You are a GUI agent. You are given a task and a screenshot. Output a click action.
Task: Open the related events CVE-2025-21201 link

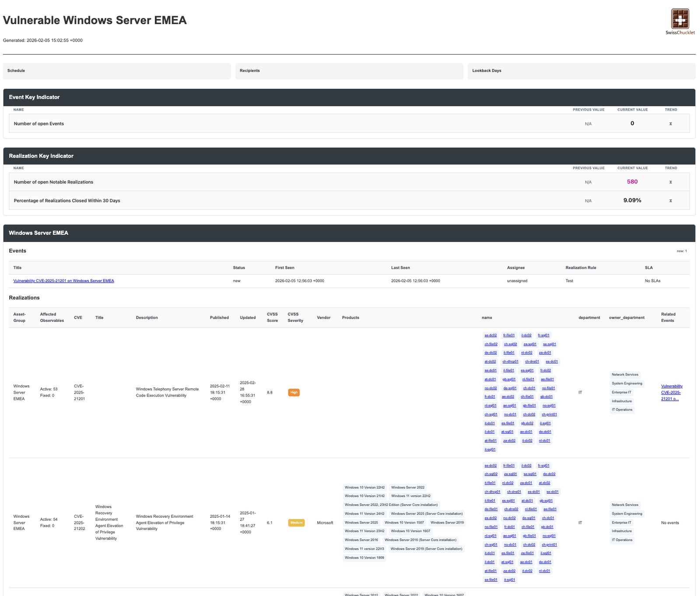pyautogui.click(x=671, y=393)
